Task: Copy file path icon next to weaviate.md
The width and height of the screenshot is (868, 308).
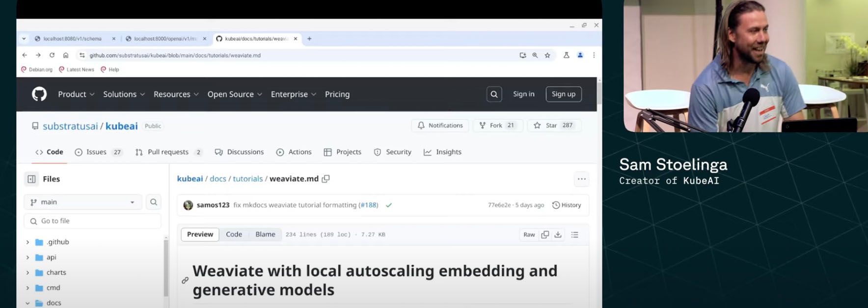Action: pos(325,179)
